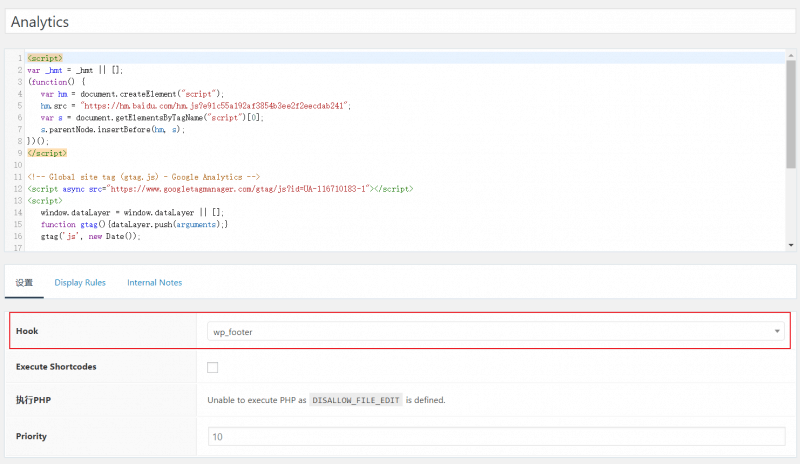
Task: Click the down arrow of the code editor scrollbar
Action: point(792,244)
